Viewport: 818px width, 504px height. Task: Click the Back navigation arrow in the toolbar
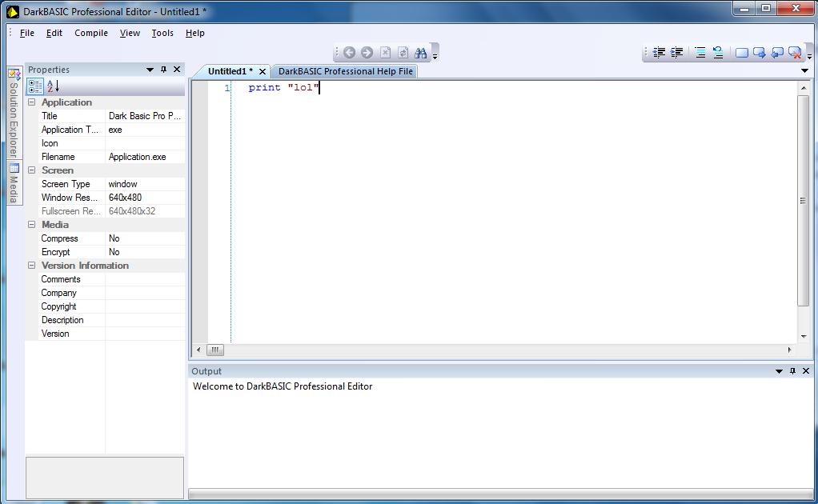350,53
